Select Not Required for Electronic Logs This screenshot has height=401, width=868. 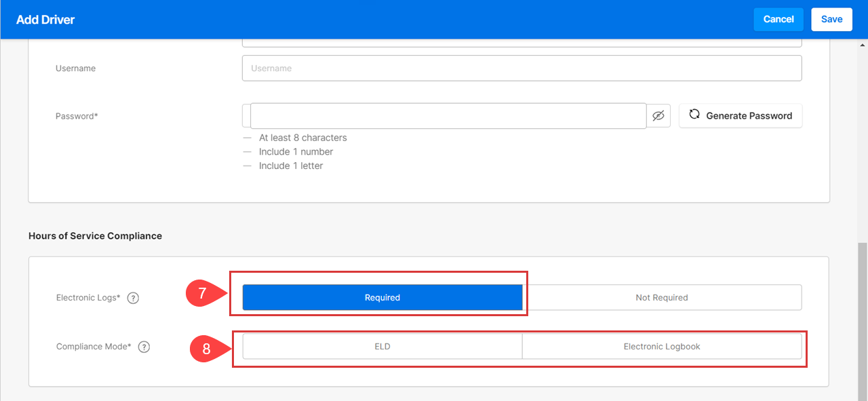(x=662, y=297)
